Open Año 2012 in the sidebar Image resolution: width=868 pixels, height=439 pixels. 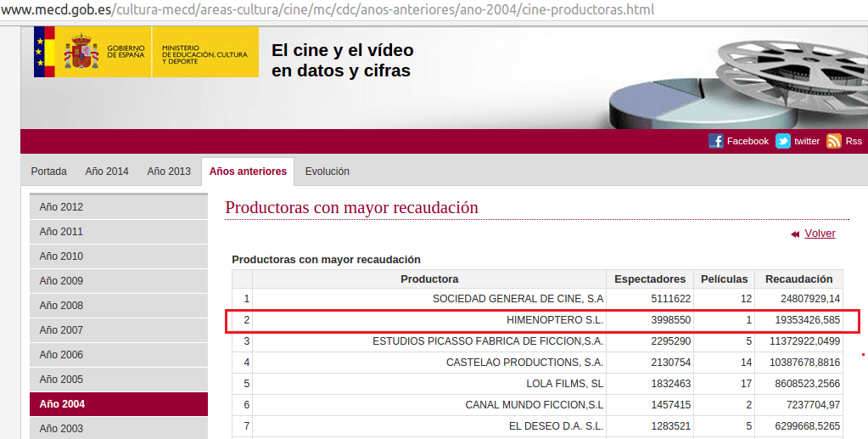(61, 207)
